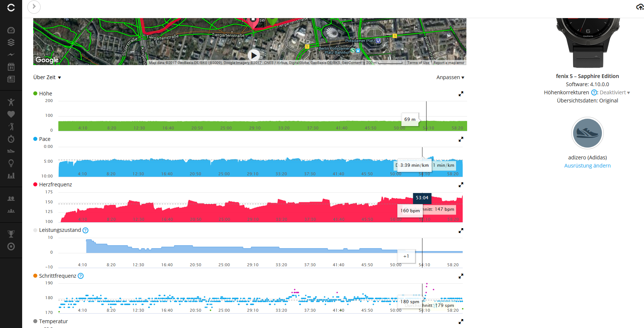The image size is (644, 328).
Task: Expand the Temperatur chart to fullscreen
Action: coord(461,322)
